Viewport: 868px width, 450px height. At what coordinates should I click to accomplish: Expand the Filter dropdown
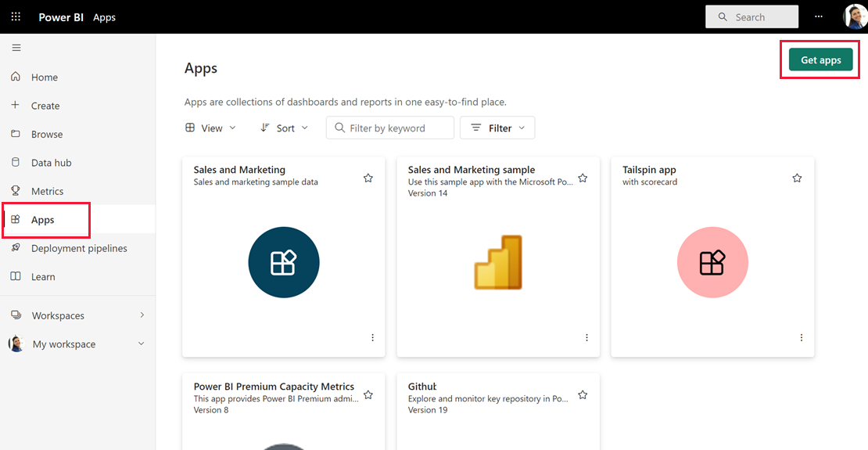[x=497, y=128]
